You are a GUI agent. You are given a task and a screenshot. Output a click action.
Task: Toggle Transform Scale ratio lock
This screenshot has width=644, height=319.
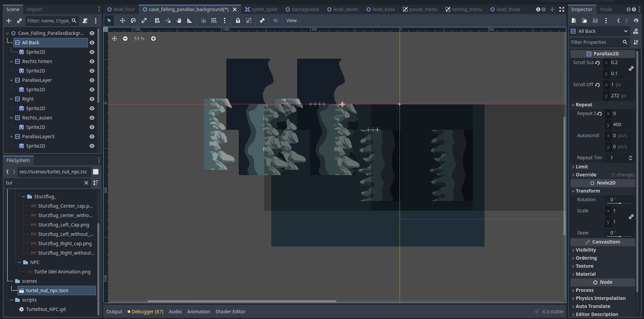[x=631, y=217]
